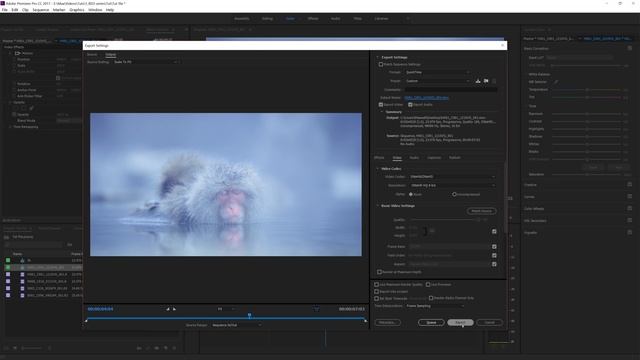Click the Queue button
Screen dimensions: 640x360
pyautogui.click(x=431, y=322)
